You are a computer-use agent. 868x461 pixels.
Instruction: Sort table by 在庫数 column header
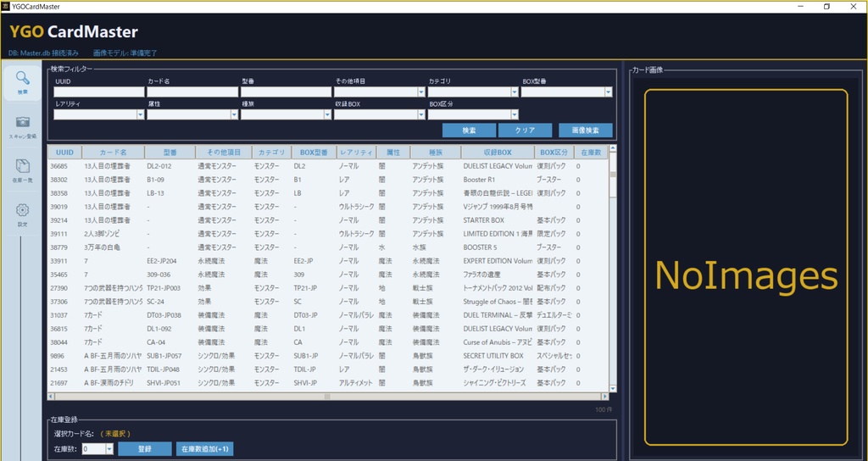tap(590, 153)
